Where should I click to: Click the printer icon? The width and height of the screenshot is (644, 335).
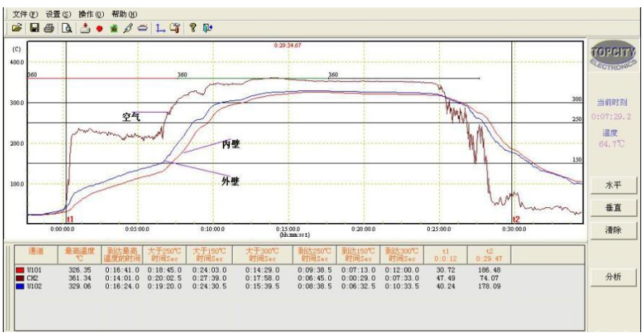click(48, 27)
